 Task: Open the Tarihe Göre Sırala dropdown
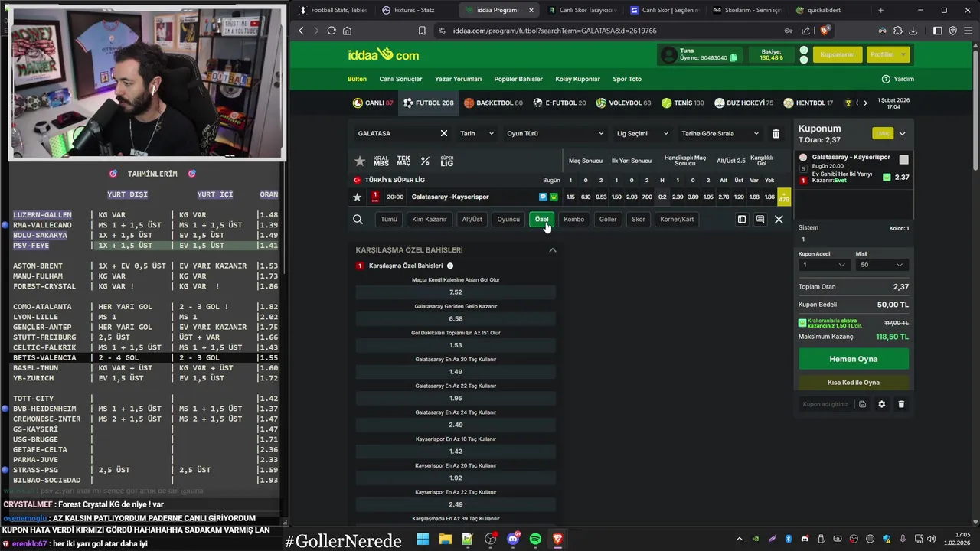click(x=720, y=133)
